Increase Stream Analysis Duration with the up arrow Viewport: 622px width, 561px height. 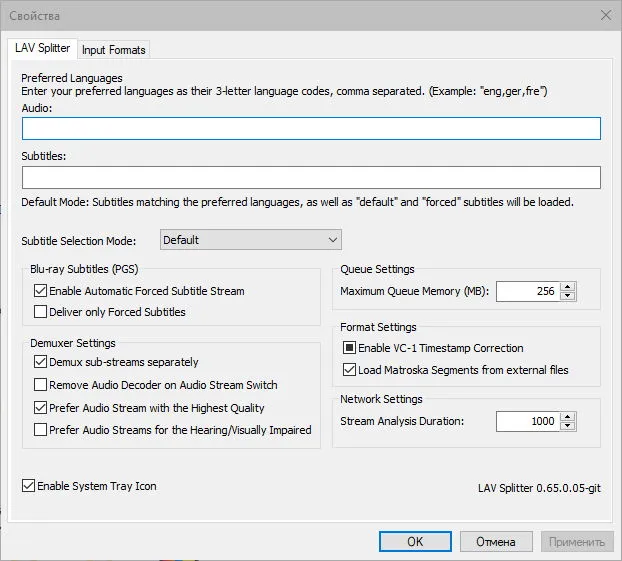[x=568, y=417]
